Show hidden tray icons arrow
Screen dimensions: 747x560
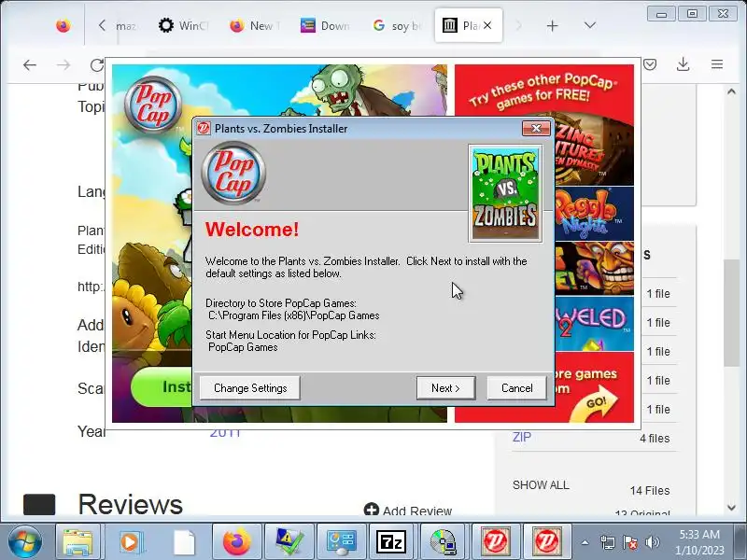585,542
